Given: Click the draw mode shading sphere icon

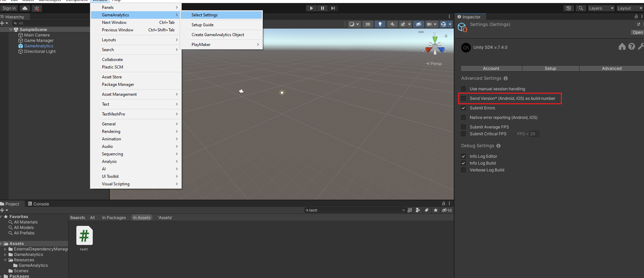Looking at the screenshot, I should tap(352, 24).
